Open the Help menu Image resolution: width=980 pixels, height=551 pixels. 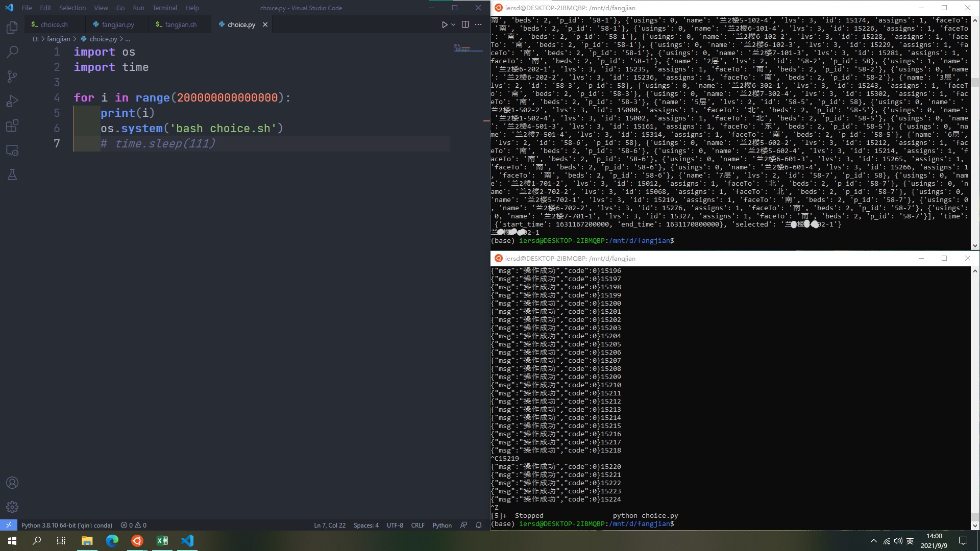192,8
